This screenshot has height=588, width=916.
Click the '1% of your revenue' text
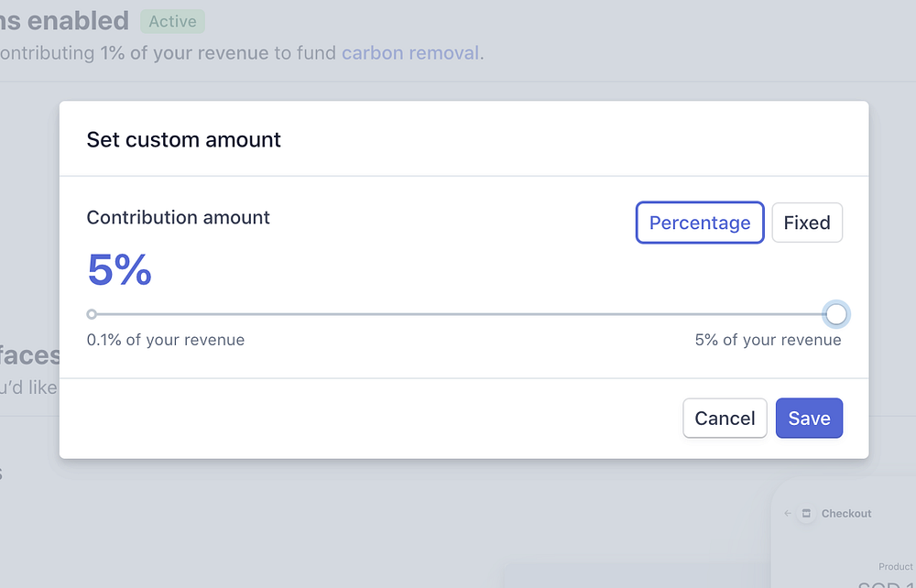pyautogui.click(x=184, y=52)
